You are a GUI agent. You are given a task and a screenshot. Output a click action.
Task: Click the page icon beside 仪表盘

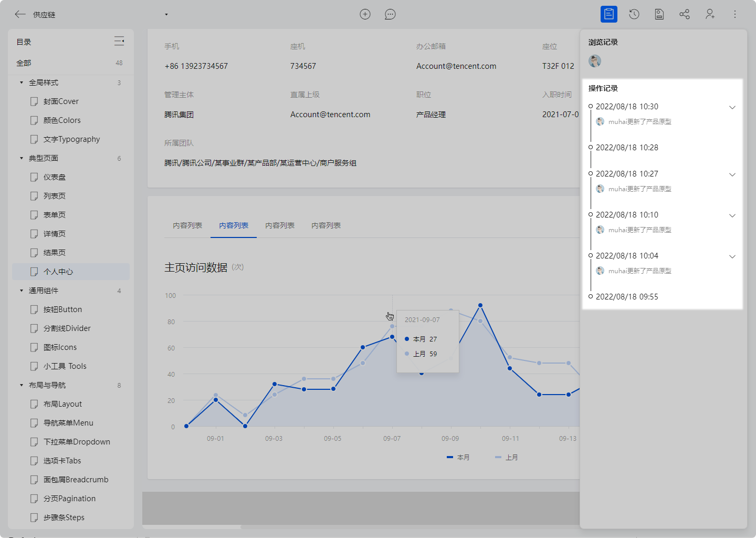click(34, 177)
